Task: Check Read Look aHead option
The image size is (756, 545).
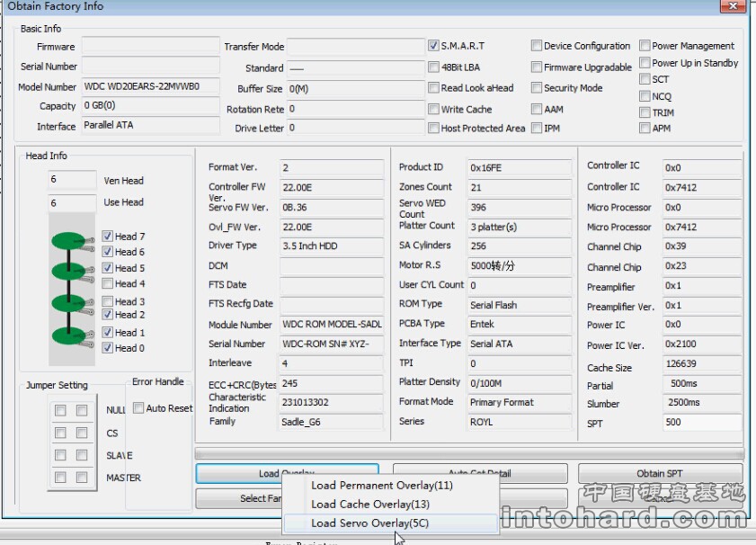Action: (x=433, y=88)
